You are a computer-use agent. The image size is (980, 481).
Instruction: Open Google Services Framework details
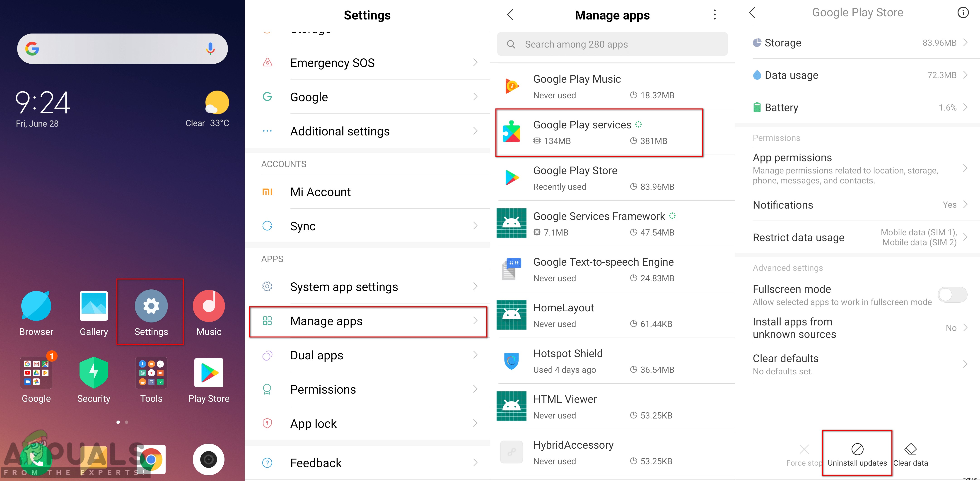click(613, 224)
